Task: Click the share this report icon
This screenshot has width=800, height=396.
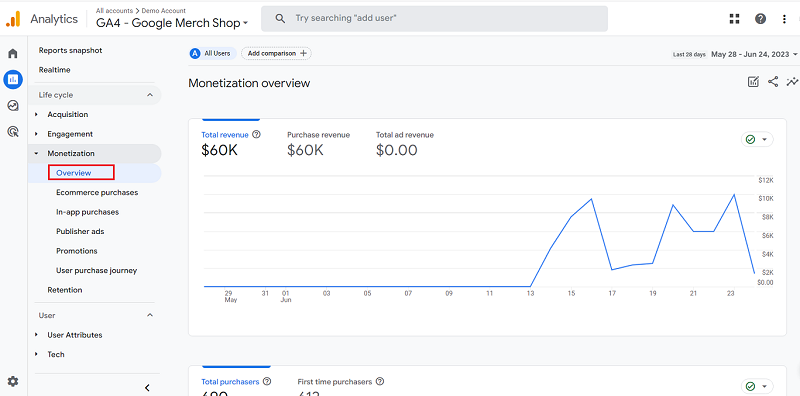Action: coord(773,82)
